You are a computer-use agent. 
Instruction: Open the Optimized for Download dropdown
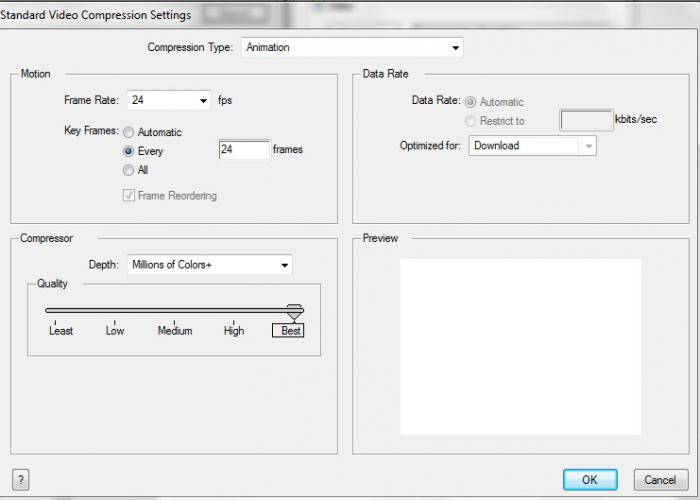click(532, 146)
